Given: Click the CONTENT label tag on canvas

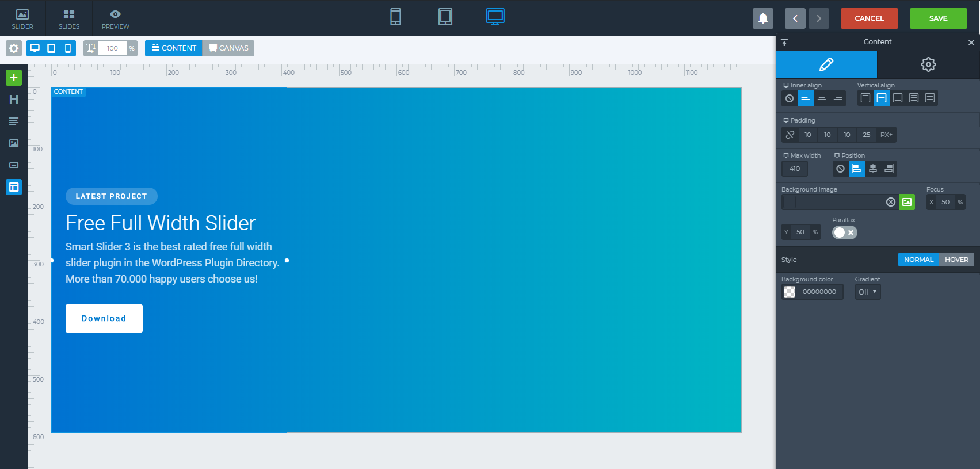Looking at the screenshot, I should tap(68, 92).
